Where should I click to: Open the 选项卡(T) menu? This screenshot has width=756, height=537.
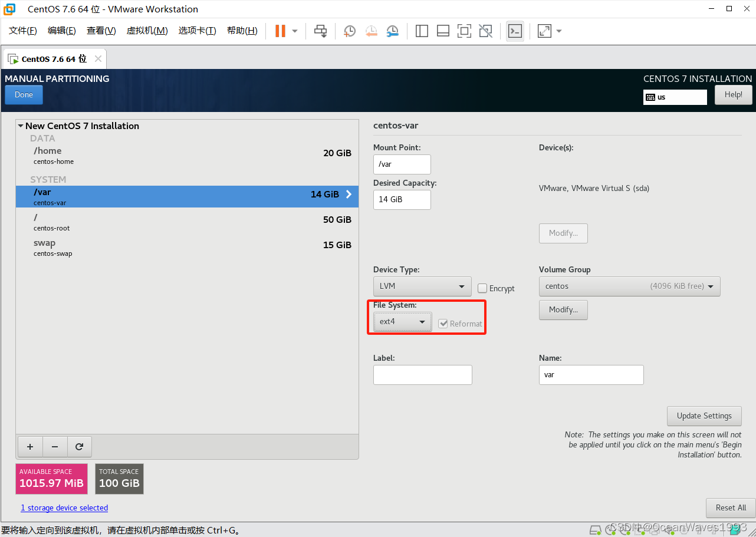(x=198, y=31)
